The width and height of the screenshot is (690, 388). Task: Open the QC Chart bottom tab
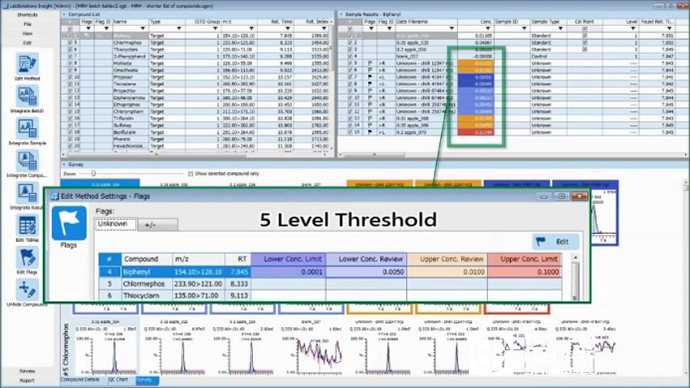pos(118,380)
